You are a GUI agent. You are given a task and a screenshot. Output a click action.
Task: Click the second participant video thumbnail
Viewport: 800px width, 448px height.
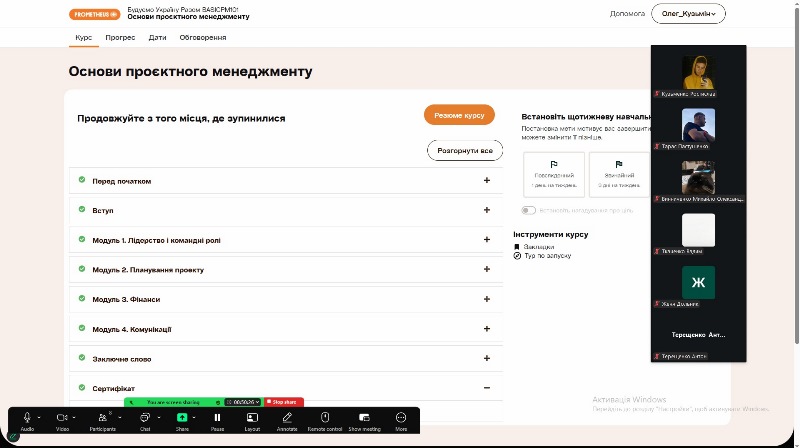(x=698, y=125)
